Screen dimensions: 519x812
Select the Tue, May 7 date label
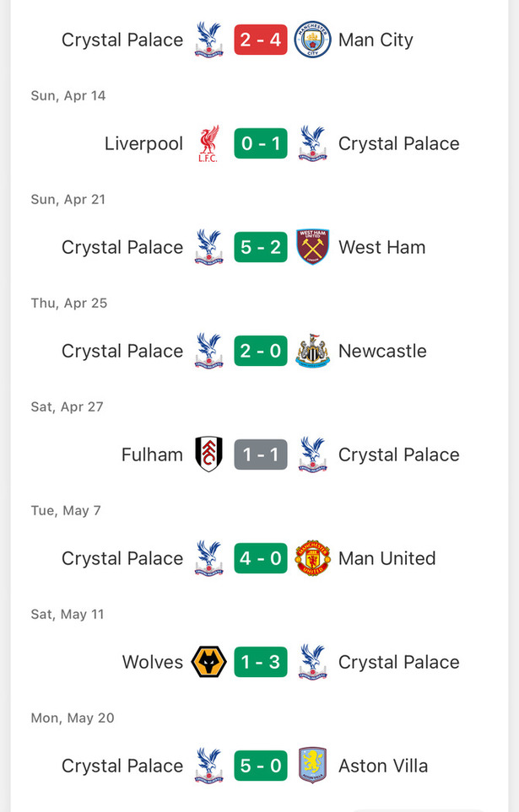66,510
